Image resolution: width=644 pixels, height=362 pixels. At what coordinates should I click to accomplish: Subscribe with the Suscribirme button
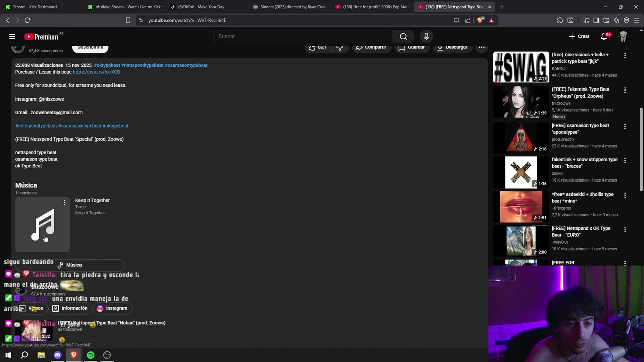tap(90, 47)
